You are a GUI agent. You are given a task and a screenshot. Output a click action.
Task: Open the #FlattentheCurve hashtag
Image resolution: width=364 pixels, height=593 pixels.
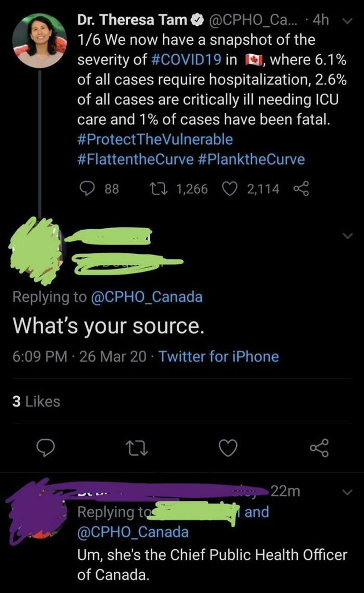click(x=135, y=160)
